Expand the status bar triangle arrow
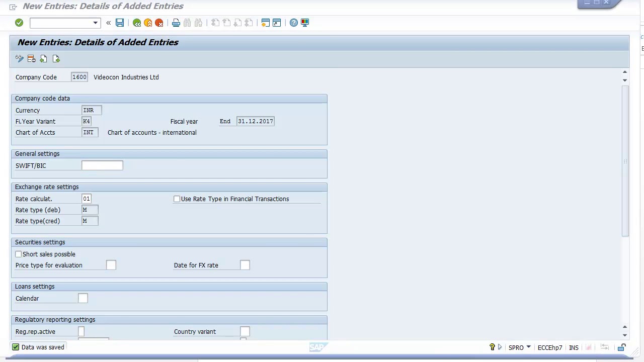This screenshot has height=362, width=644. point(500,347)
